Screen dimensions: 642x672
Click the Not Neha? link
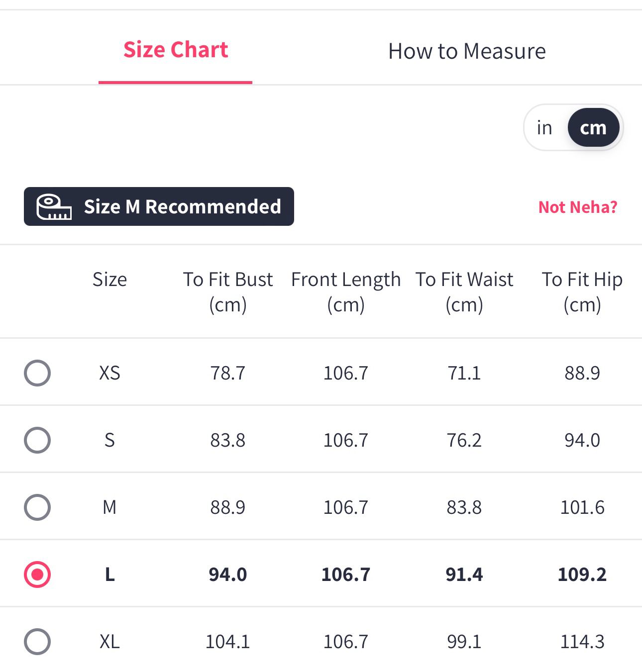(578, 207)
